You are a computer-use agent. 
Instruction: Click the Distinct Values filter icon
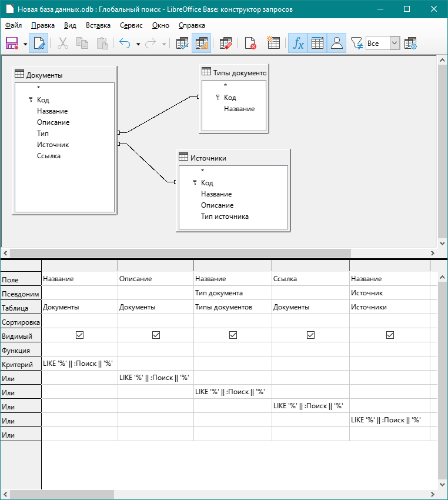(356, 43)
